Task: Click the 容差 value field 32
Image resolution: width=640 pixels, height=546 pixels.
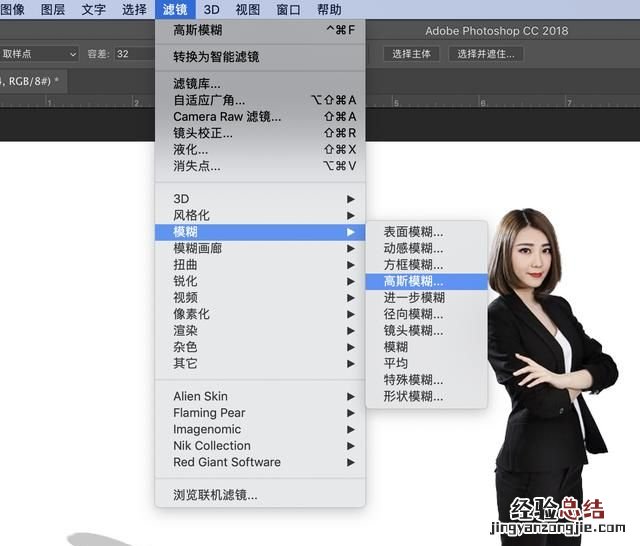Action: tap(135, 54)
